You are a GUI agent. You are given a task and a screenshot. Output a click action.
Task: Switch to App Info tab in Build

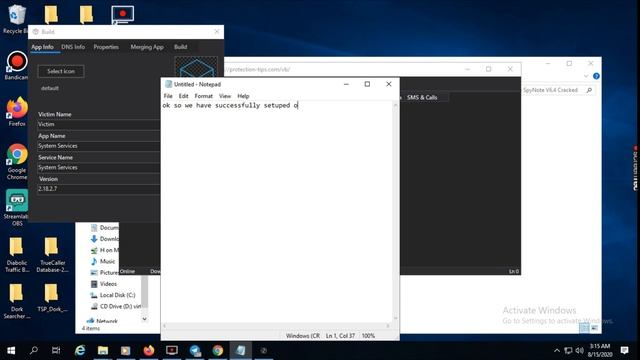[42, 47]
